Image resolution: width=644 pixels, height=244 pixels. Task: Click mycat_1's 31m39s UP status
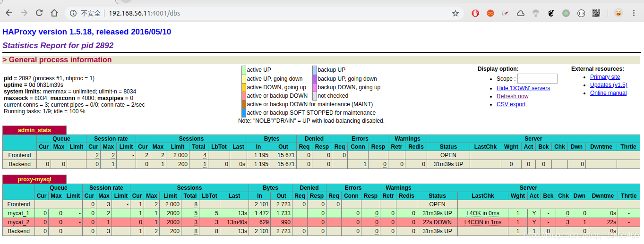click(x=437, y=213)
